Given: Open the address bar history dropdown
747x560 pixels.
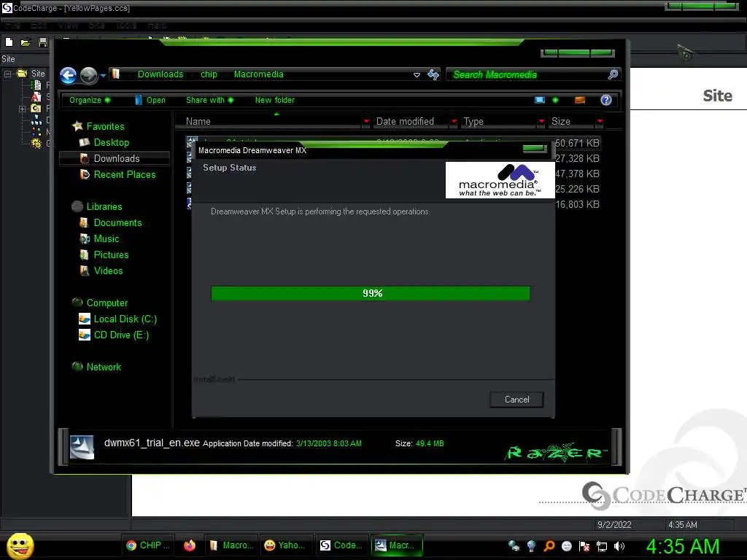Looking at the screenshot, I should (x=417, y=75).
